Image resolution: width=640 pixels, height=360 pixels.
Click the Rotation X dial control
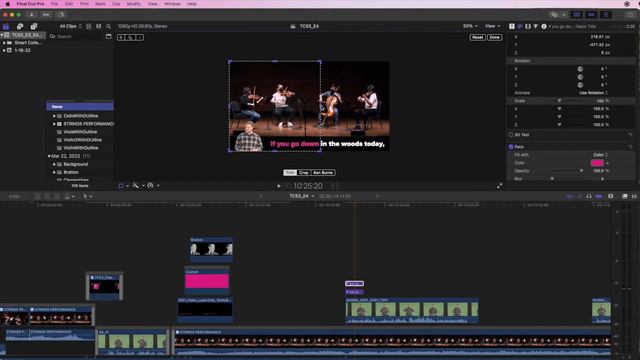tap(580, 69)
